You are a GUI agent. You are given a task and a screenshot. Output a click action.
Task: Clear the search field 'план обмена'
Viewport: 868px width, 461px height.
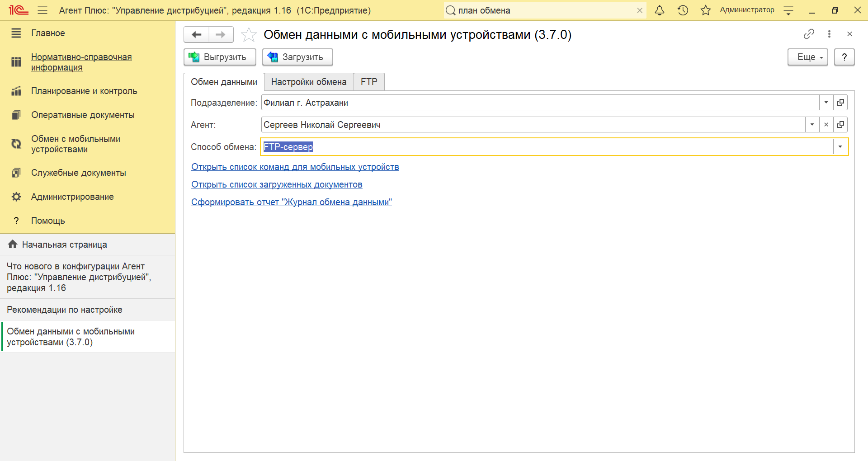pyautogui.click(x=640, y=10)
